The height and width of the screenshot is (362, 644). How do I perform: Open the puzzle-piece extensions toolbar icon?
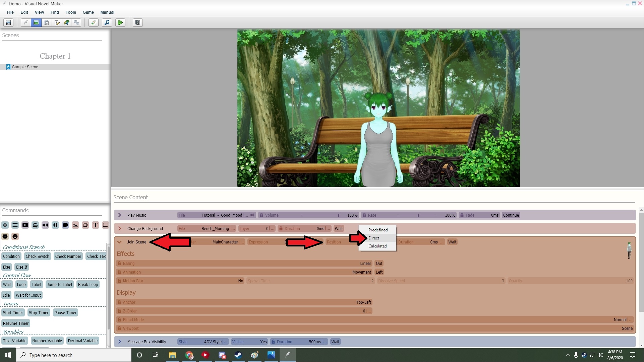(67, 22)
